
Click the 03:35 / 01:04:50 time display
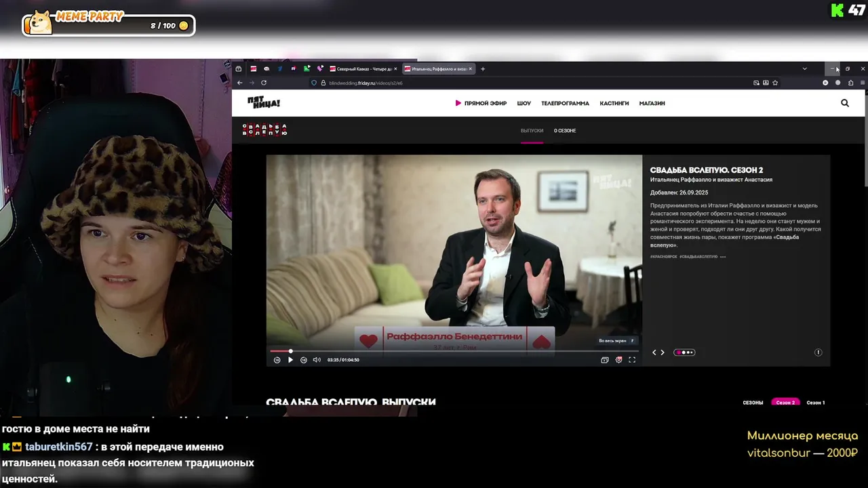(x=343, y=360)
